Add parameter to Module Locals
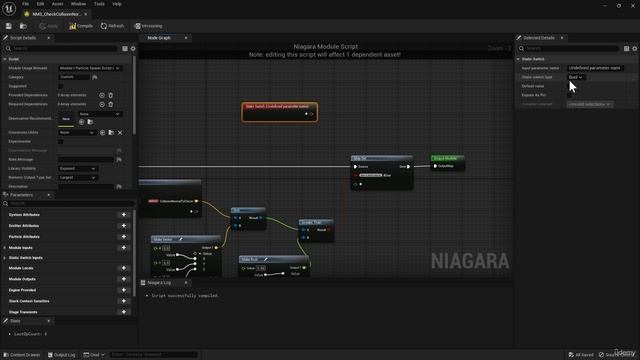The height and width of the screenshot is (360, 640). (124, 268)
